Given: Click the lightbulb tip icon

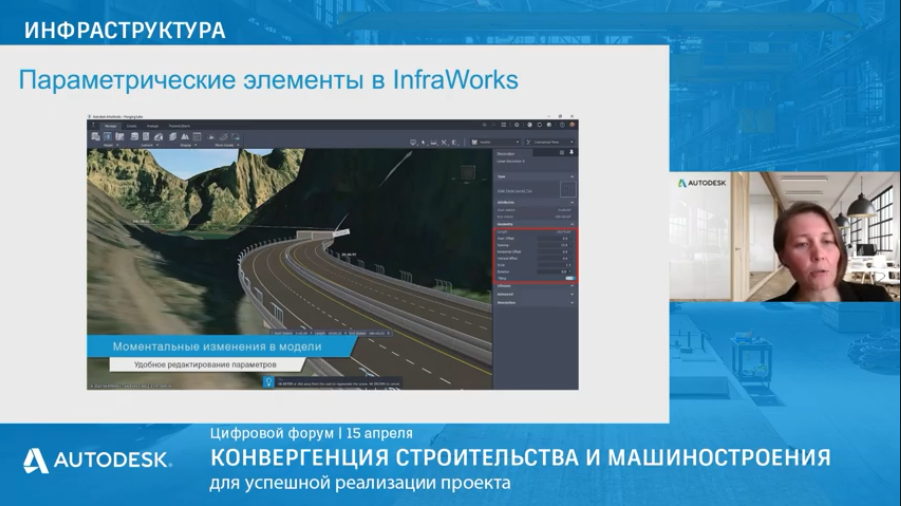Looking at the screenshot, I should click(268, 381).
